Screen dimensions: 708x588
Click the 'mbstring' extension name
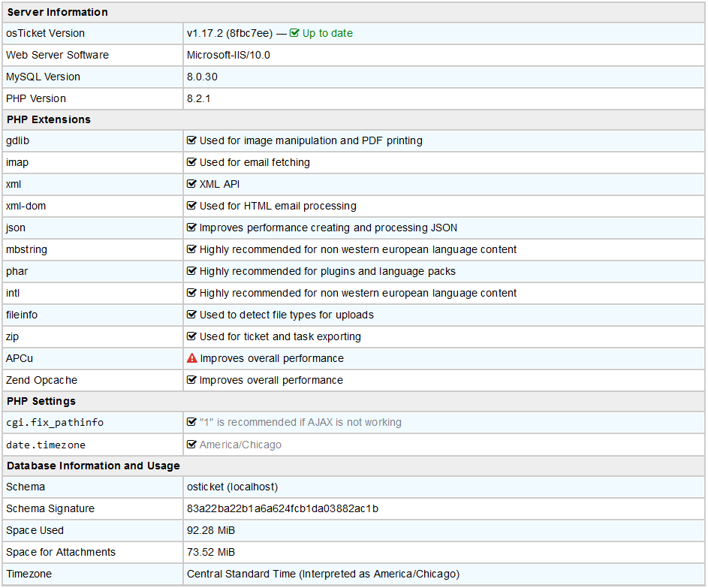[x=26, y=249]
